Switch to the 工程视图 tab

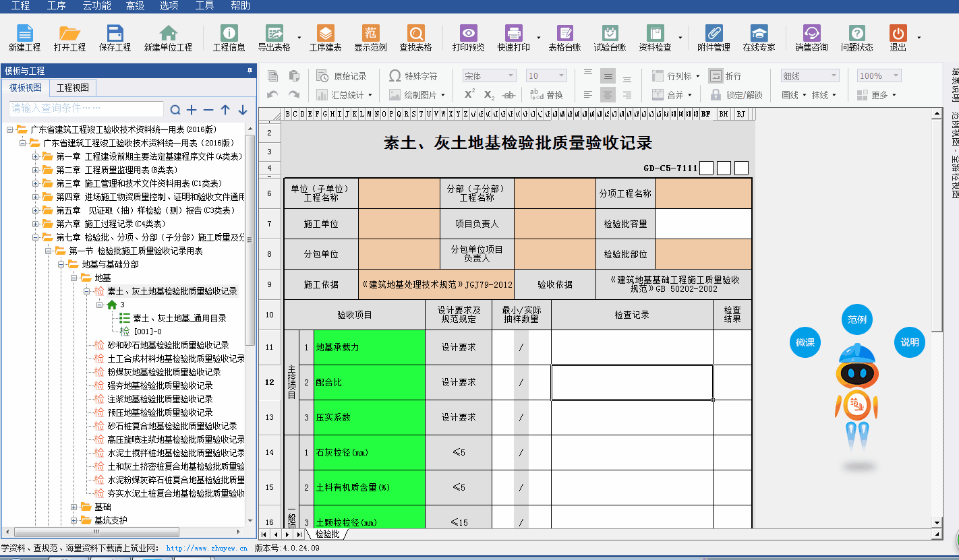coord(72,88)
